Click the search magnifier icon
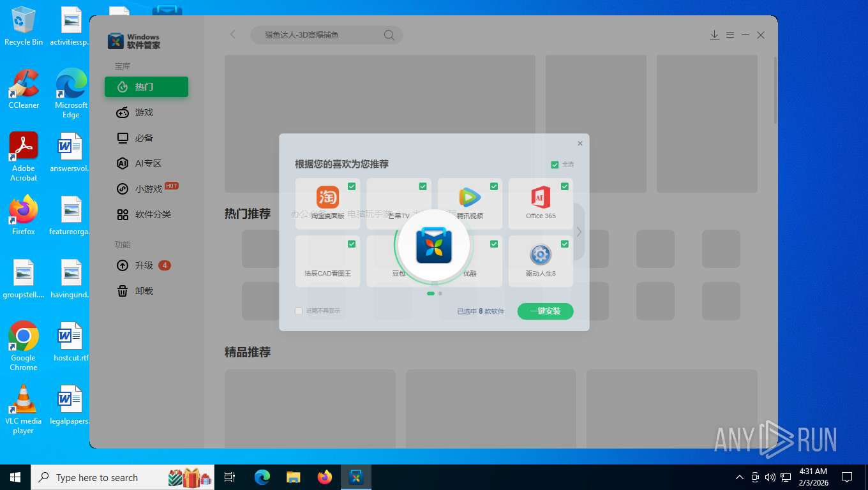The image size is (868, 490). [x=389, y=35]
